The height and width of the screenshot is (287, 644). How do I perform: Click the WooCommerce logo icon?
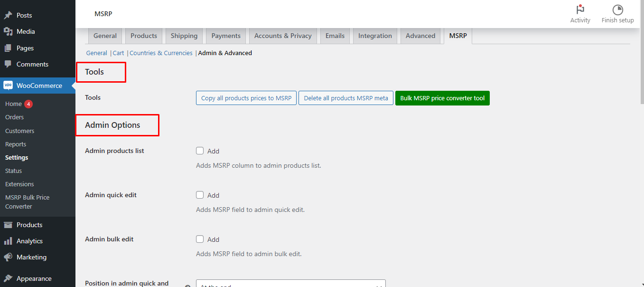tap(8, 86)
